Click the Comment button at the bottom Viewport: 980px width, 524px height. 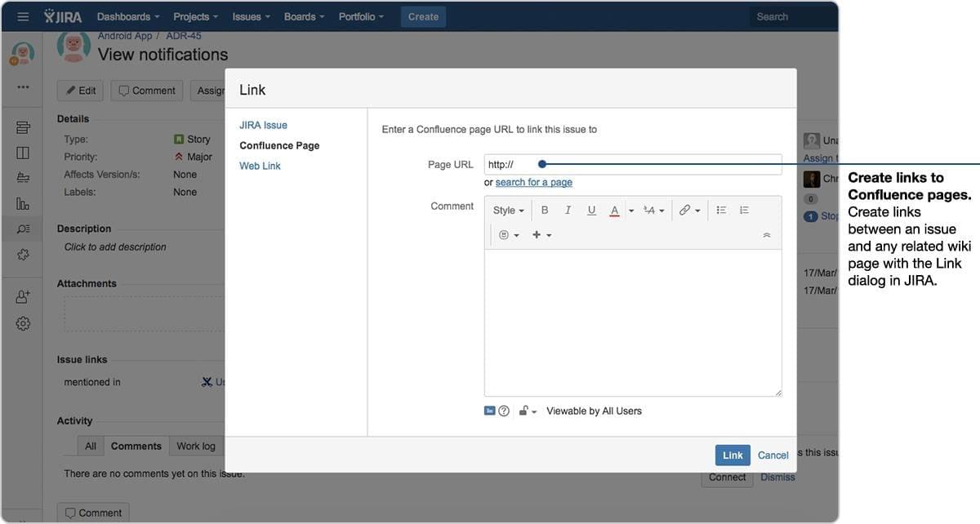[93, 513]
